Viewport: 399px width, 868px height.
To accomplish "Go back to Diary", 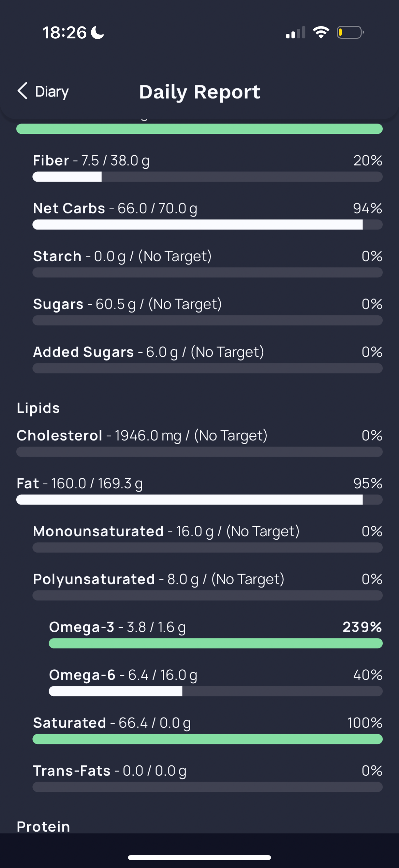I will [52, 92].
